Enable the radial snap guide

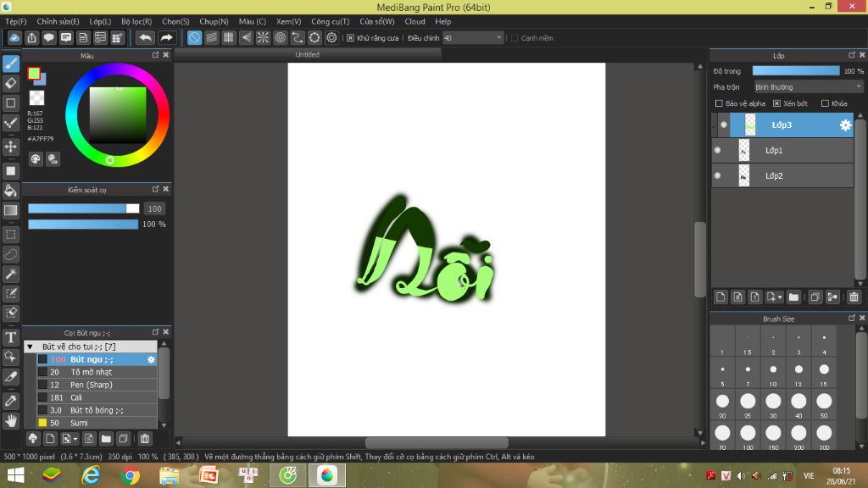[x=263, y=37]
